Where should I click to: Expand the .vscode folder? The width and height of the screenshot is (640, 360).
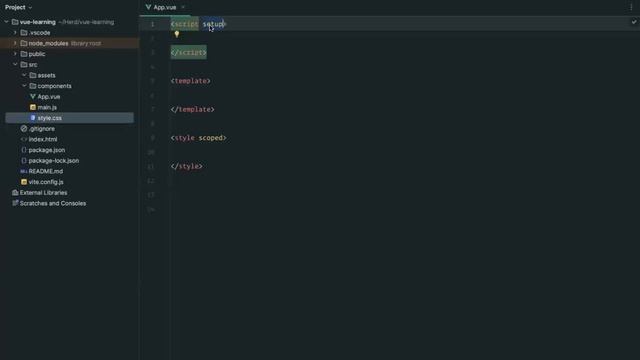[x=15, y=33]
